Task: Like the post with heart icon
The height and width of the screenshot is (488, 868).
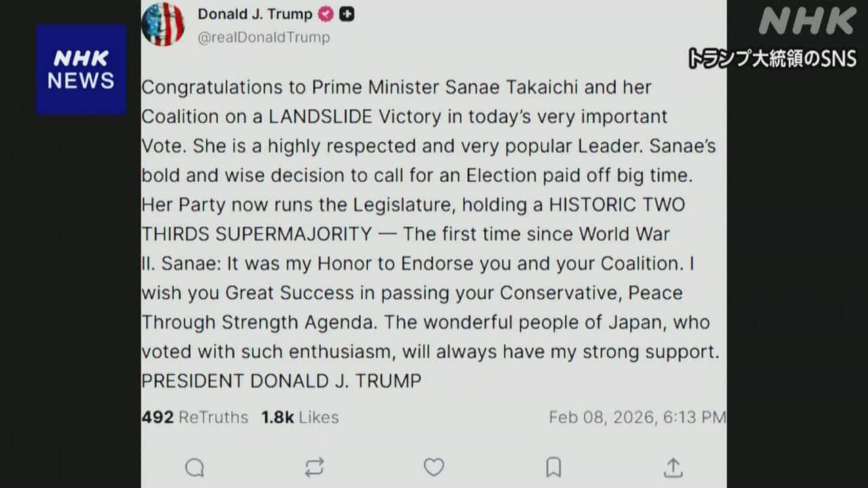Action: pos(434,467)
